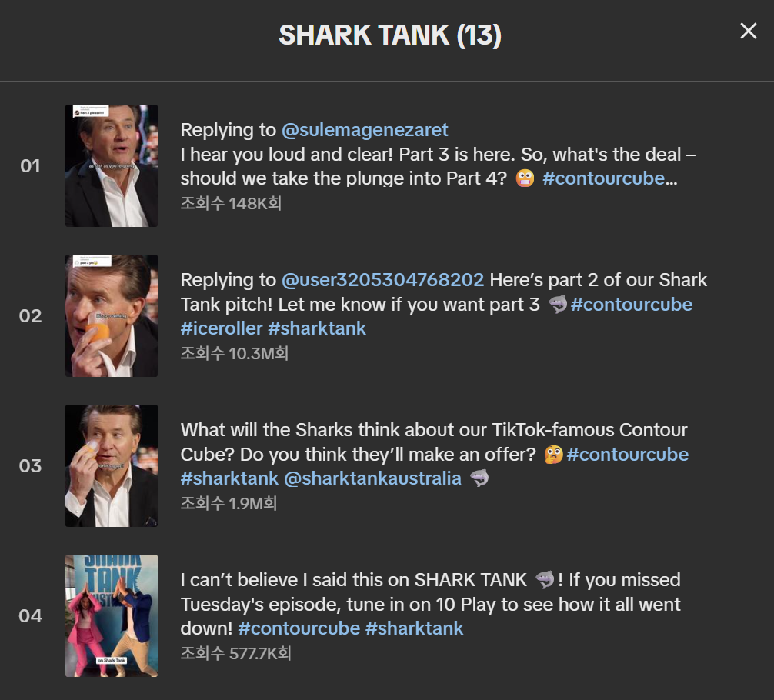Click #sharktank hashtag in the second video

click(317, 329)
